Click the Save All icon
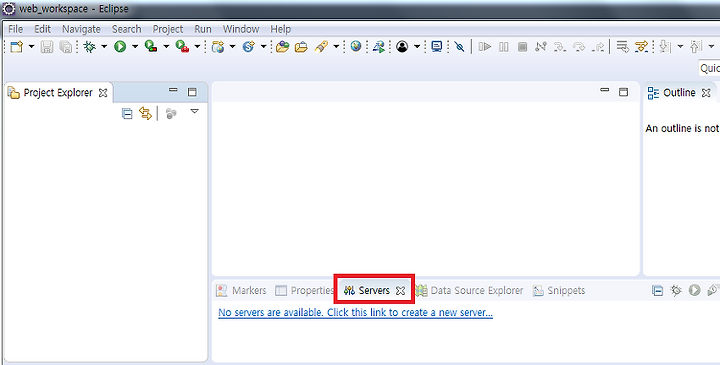 [66, 46]
